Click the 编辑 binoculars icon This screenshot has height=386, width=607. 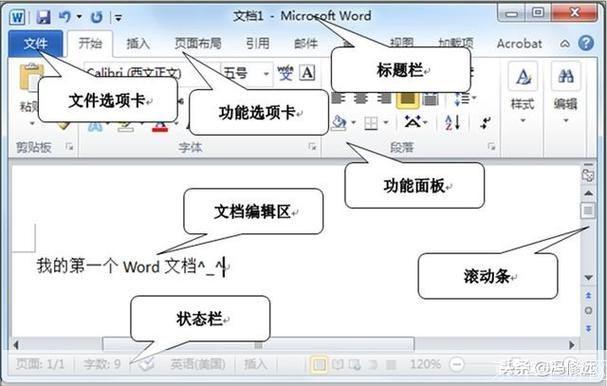[x=566, y=77]
